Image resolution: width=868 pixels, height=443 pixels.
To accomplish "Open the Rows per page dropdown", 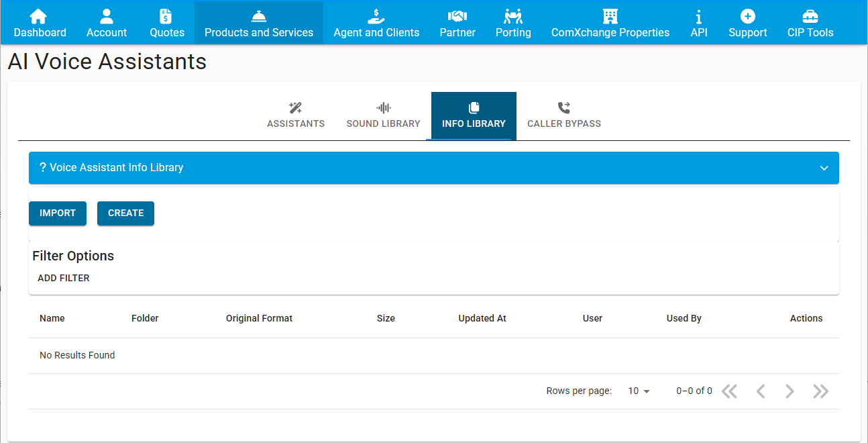I will (637, 391).
